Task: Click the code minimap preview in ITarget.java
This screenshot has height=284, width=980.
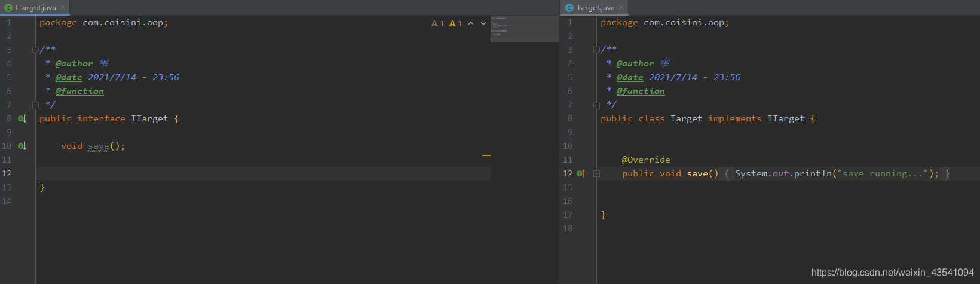Action: coord(525,29)
